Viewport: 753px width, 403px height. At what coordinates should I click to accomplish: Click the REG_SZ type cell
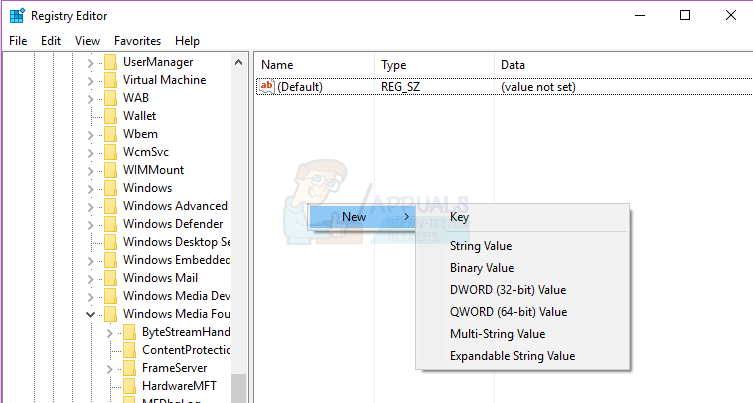click(x=401, y=87)
